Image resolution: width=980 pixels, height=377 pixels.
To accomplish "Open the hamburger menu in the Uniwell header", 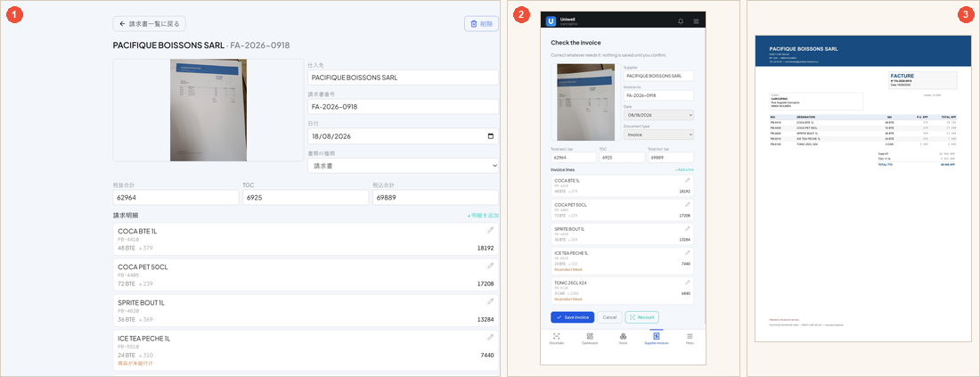I will click(x=697, y=21).
